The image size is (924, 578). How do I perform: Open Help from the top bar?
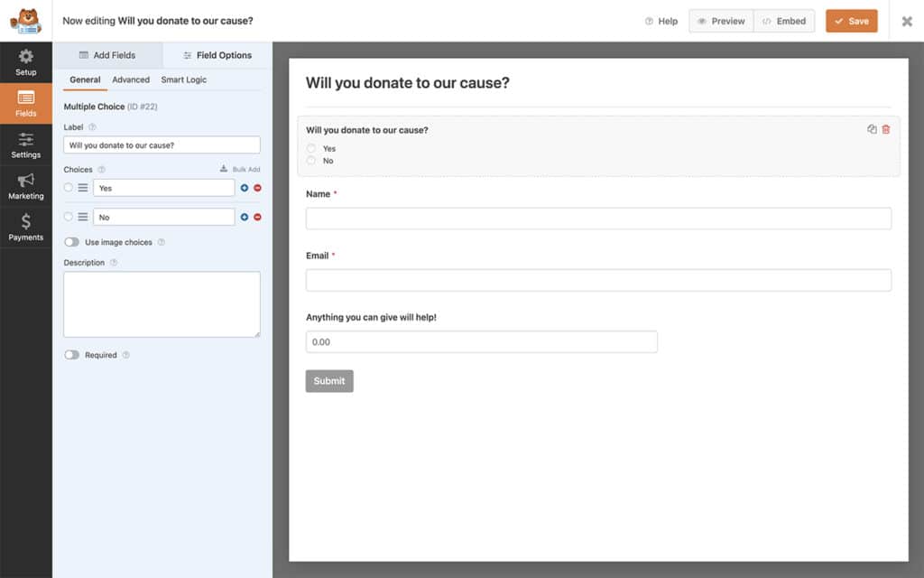[661, 21]
